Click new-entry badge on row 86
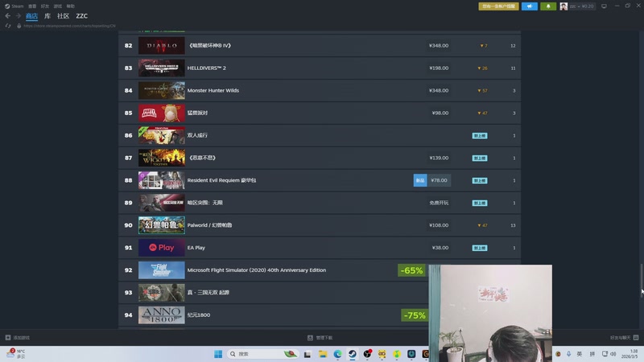Screen dimensions: 644x362 [x=480, y=135]
